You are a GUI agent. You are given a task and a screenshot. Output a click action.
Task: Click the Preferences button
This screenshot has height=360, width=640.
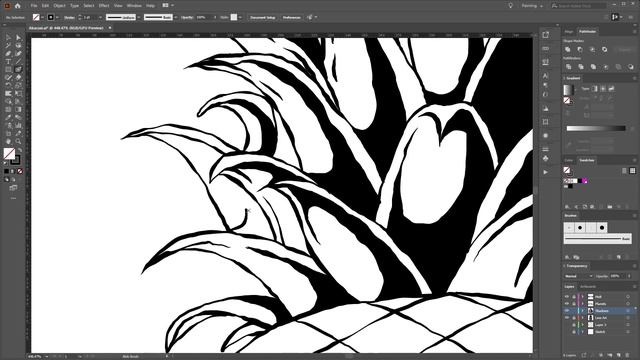(291, 18)
